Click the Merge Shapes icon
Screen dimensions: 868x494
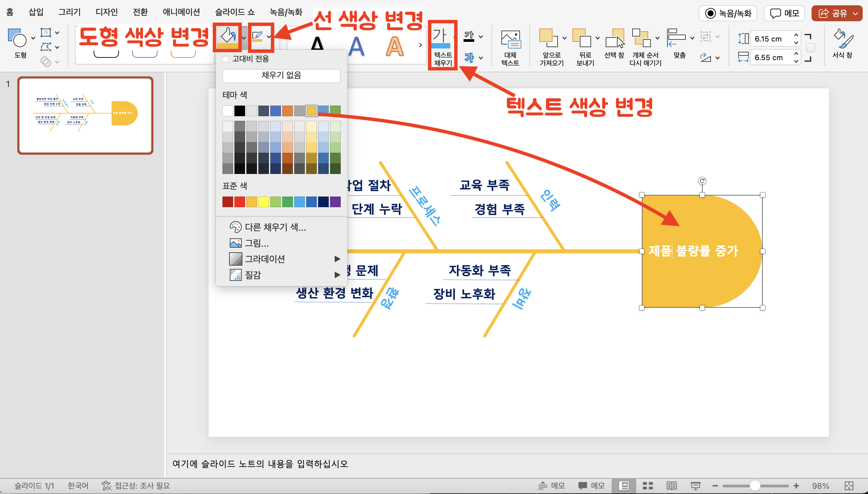pos(45,61)
